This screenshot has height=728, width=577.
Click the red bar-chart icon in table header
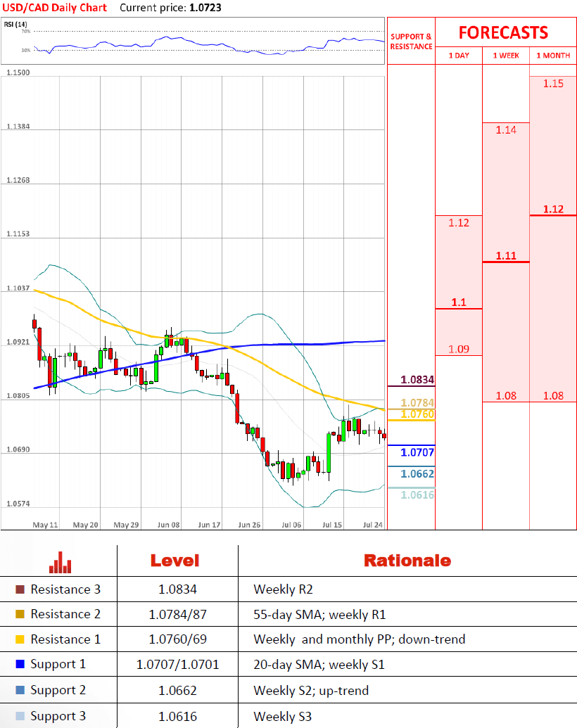[61, 562]
